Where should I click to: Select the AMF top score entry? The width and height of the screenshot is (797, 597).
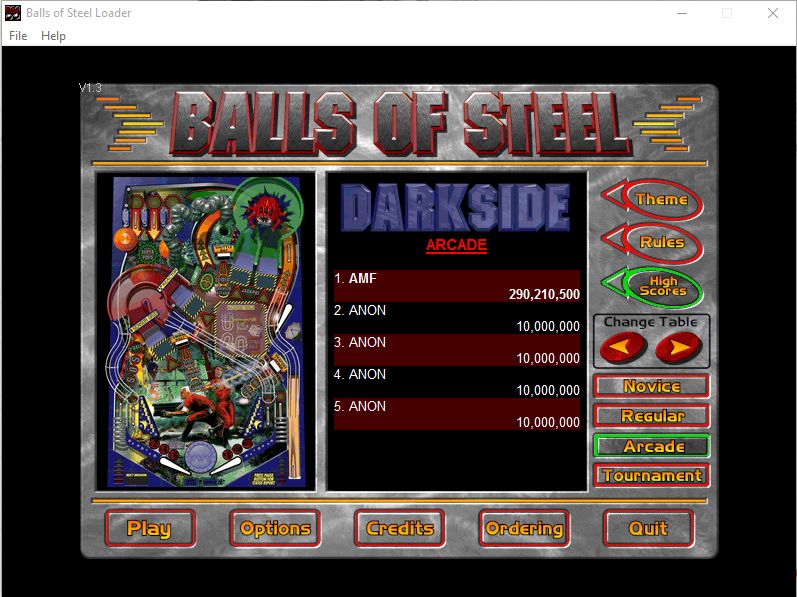(457, 286)
